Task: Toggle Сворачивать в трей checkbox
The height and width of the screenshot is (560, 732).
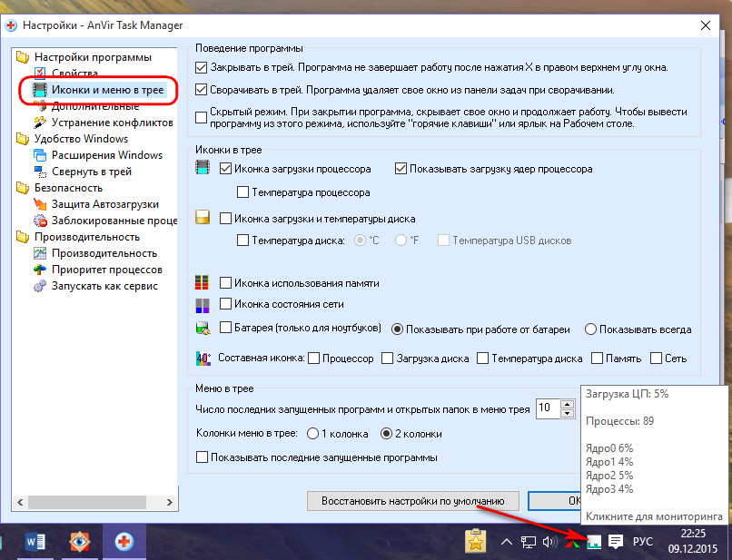Action: tap(201, 90)
